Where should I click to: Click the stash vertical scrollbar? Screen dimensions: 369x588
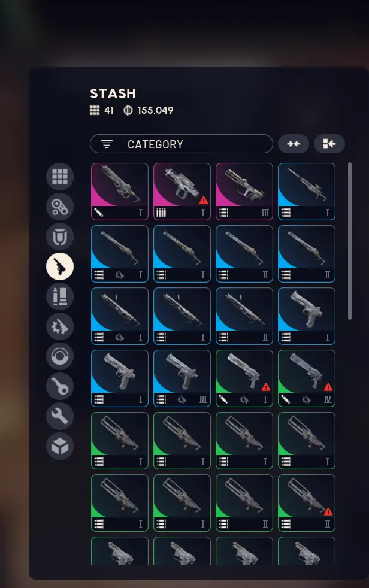349,241
